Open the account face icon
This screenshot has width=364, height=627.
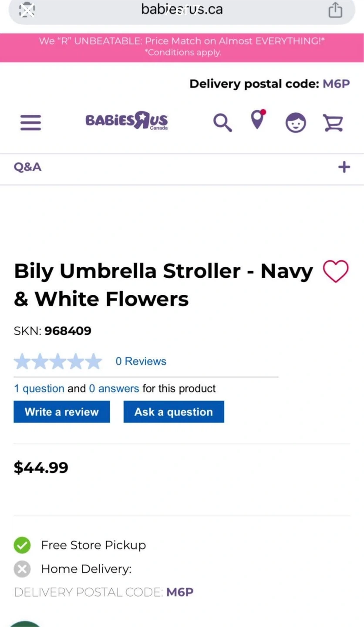[x=296, y=123]
